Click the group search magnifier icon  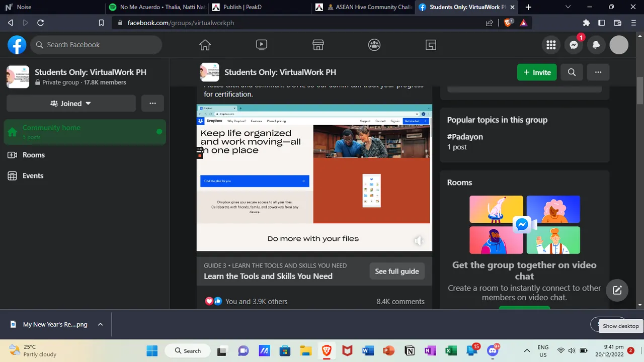coord(572,72)
